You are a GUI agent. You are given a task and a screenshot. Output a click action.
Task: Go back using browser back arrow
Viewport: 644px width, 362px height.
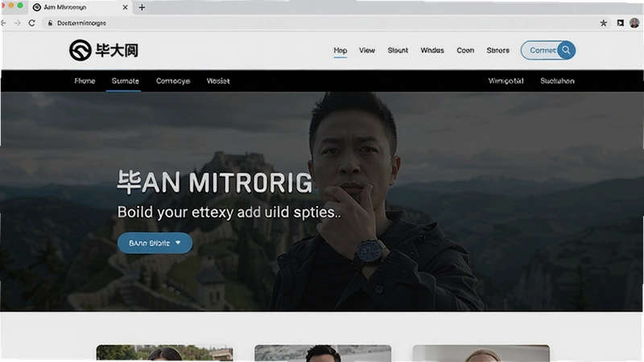click(x=4, y=23)
